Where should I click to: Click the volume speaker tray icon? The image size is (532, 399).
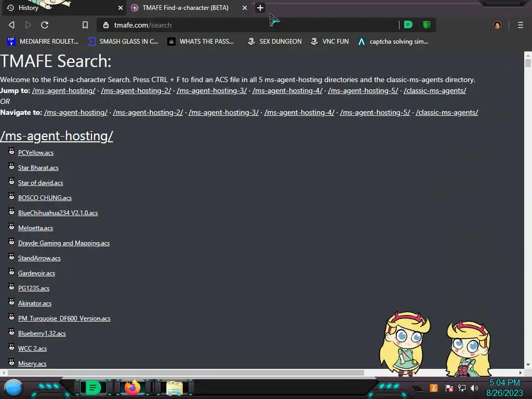pyautogui.click(x=474, y=388)
